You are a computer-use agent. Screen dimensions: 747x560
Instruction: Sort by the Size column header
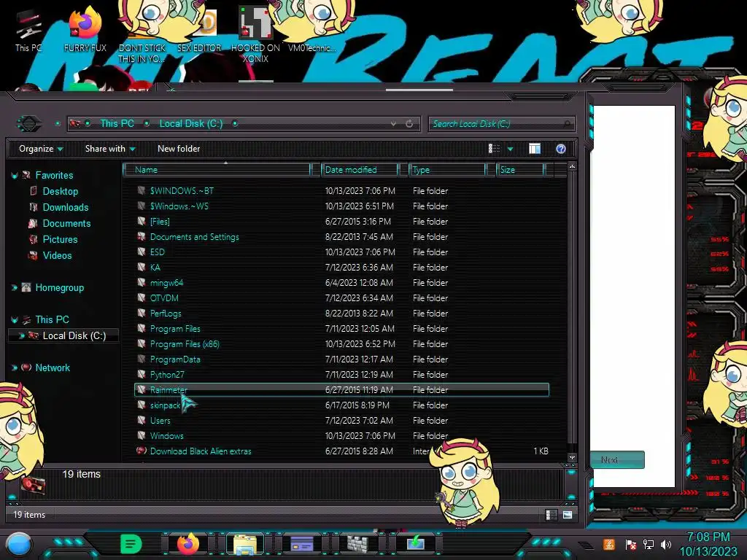point(520,170)
